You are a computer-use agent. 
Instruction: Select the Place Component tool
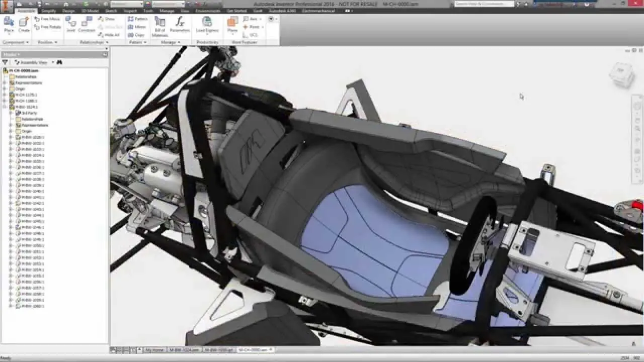[9, 25]
